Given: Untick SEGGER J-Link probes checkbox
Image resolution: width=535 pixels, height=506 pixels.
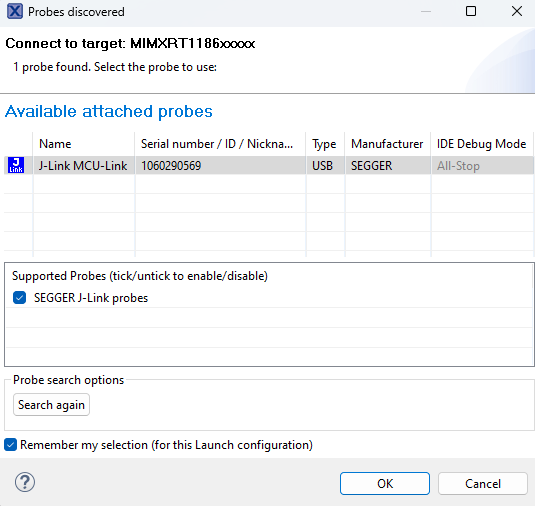Looking at the screenshot, I should 19,298.
